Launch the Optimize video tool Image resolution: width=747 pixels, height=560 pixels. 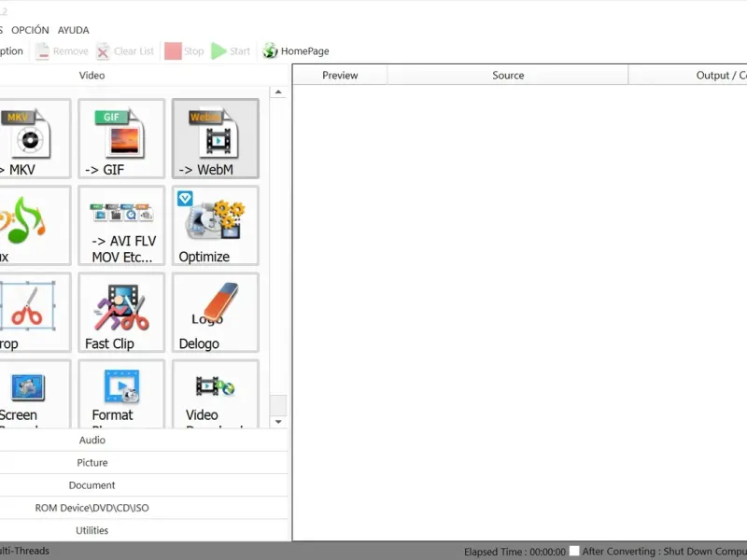216,225
